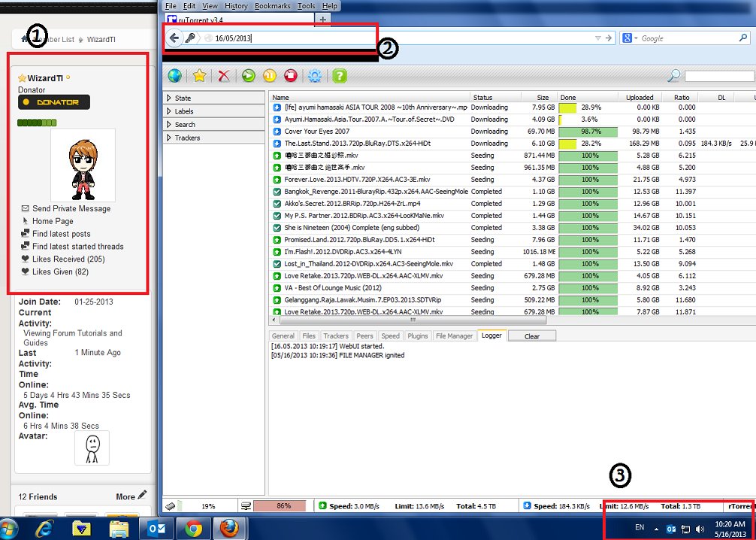Click the Outlook icon in system tray

[x=670, y=529]
